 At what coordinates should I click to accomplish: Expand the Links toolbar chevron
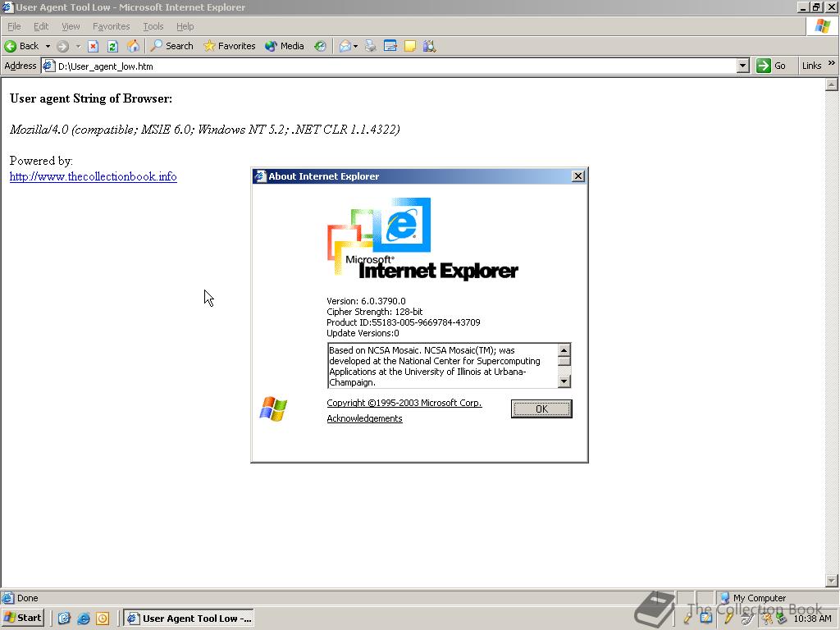click(x=832, y=63)
